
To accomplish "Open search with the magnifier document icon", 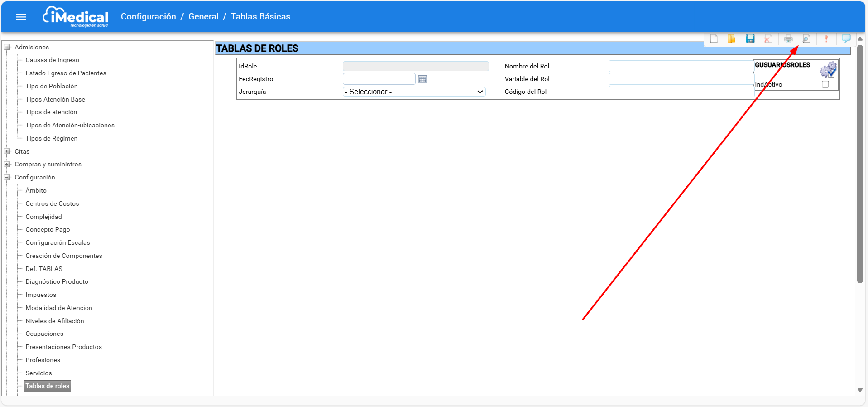I will (806, 39).
